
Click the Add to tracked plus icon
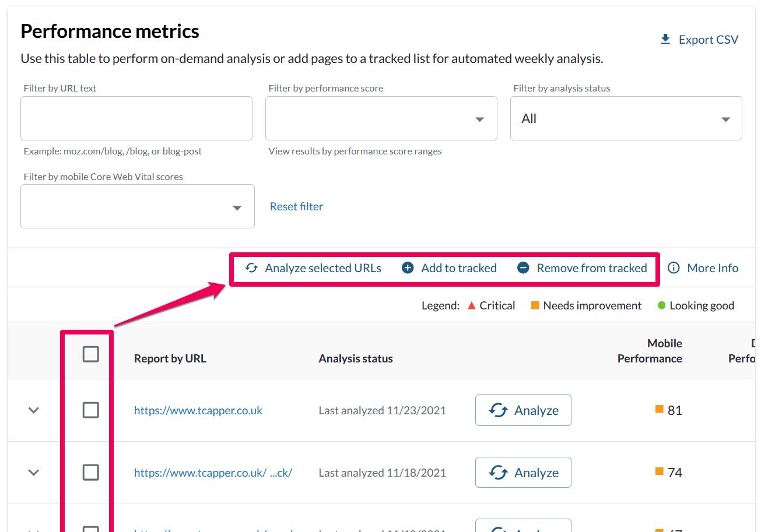point(408,268)
